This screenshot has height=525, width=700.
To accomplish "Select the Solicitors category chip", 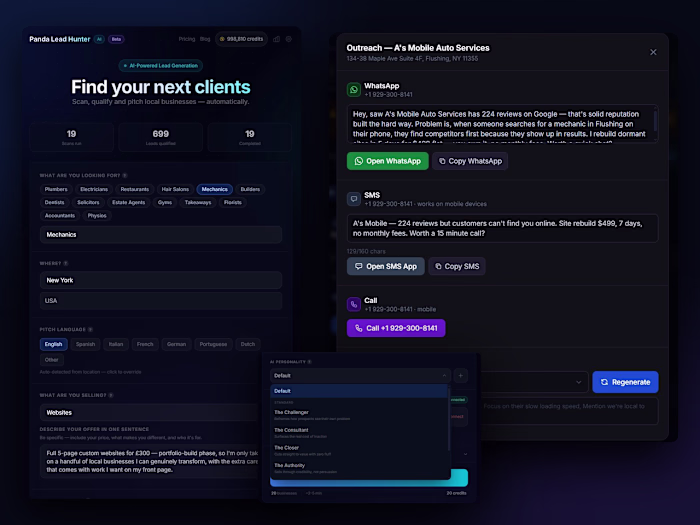I will tap(88, 203).
